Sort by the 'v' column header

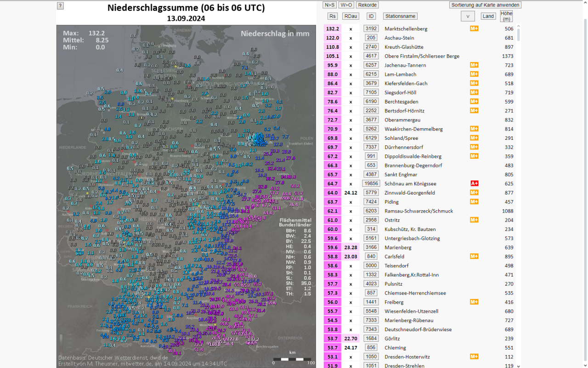pyautogui.click(x=468, y=16)
